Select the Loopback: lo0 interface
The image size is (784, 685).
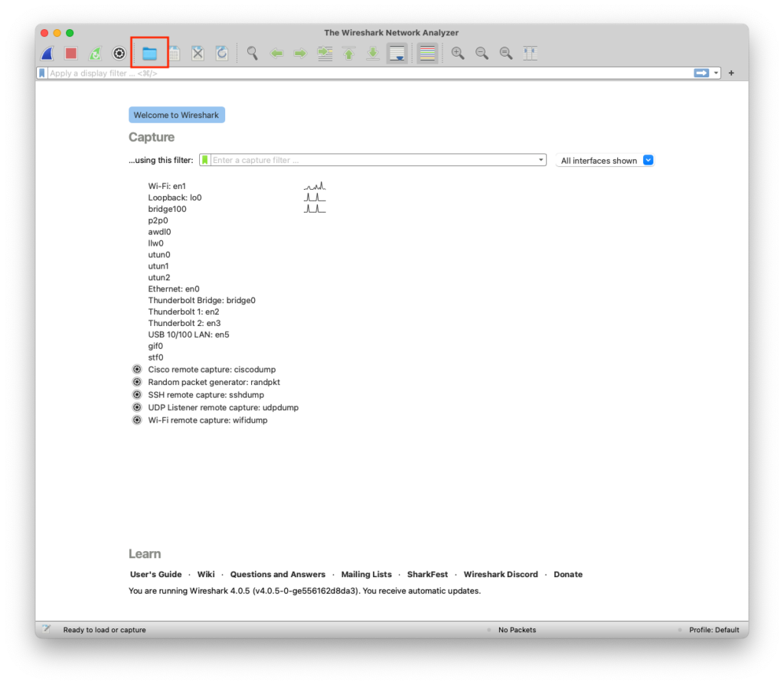click(x=175, y=197)
